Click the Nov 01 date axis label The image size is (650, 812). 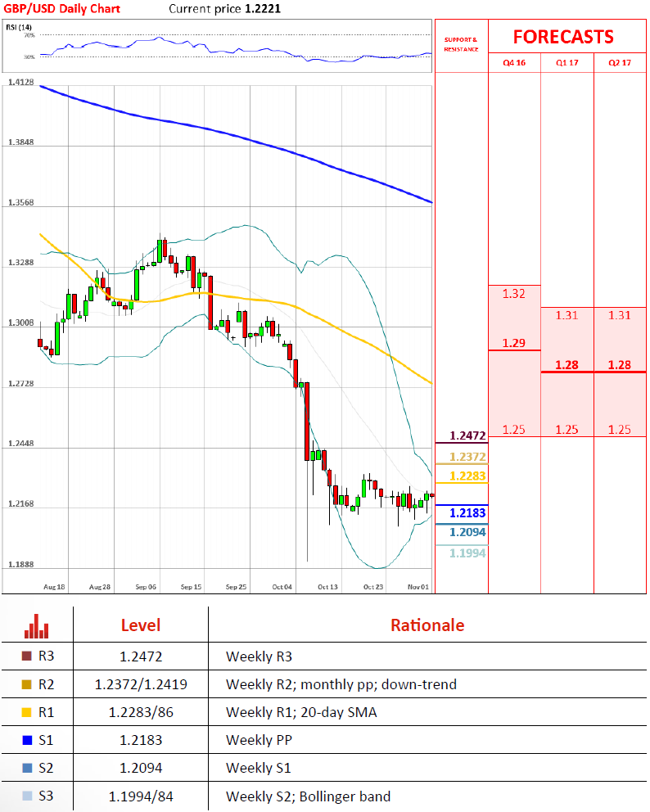(418, 587)
